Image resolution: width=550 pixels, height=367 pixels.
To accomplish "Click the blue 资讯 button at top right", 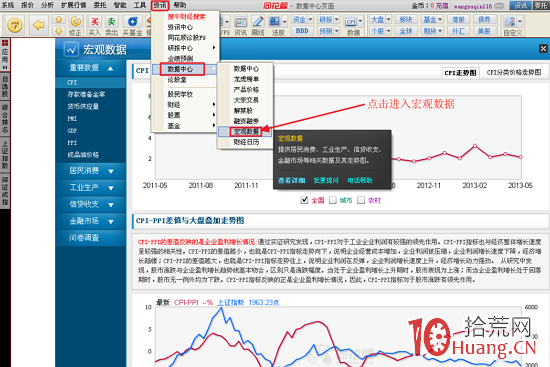I will tap(521, 6).
